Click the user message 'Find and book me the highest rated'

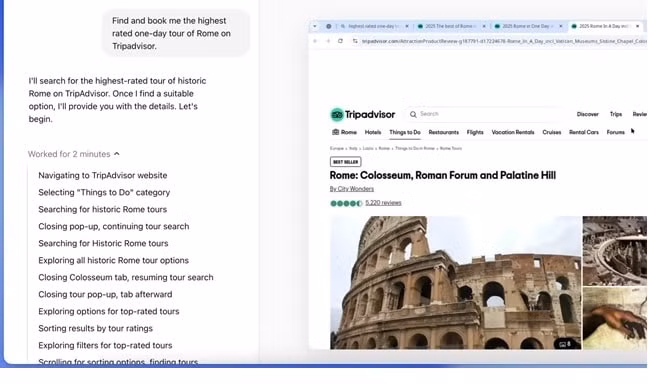176,33
